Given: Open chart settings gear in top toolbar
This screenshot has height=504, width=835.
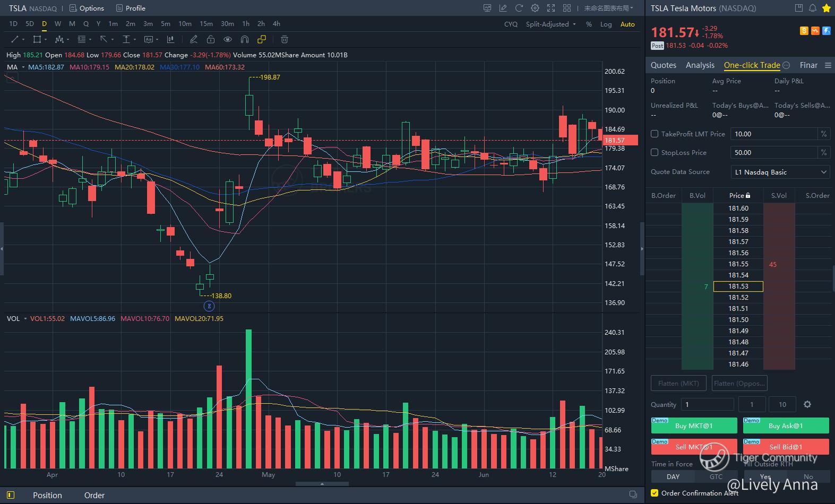Looking at the screenshot, I should (535, 8).
